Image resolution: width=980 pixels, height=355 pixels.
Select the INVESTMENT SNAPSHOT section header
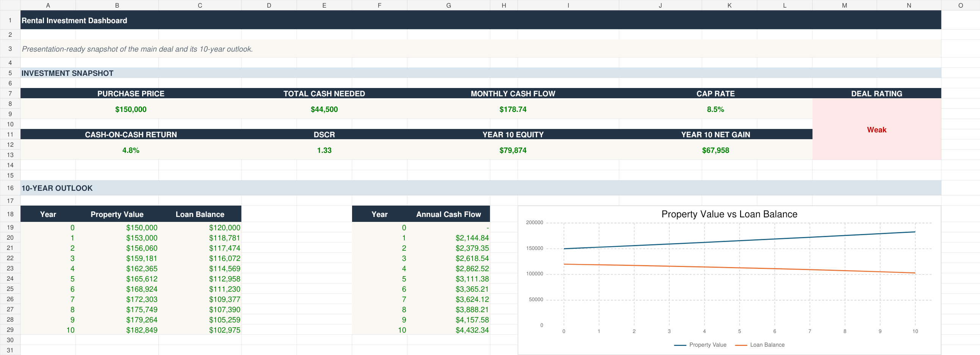(x=481, y=73)
